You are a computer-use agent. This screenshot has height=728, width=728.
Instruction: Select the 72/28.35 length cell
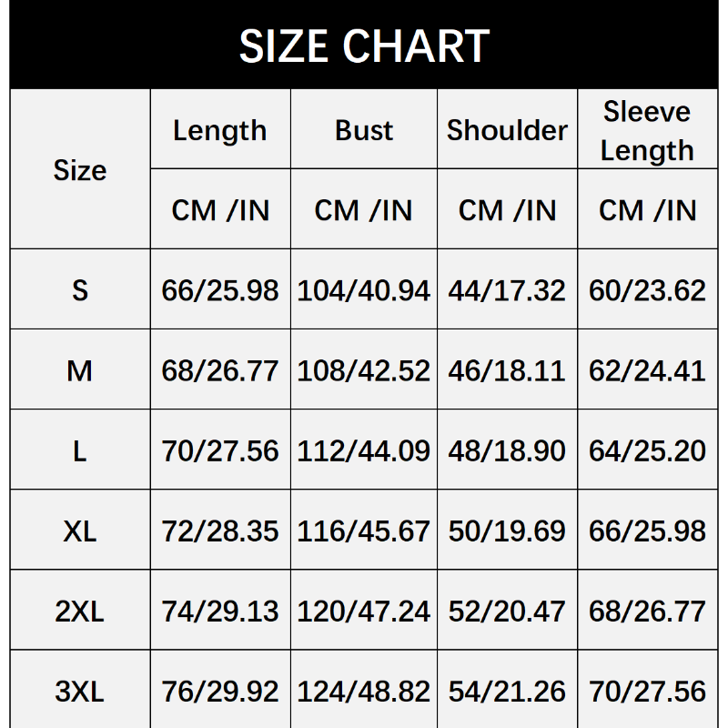tap(220, 531)
